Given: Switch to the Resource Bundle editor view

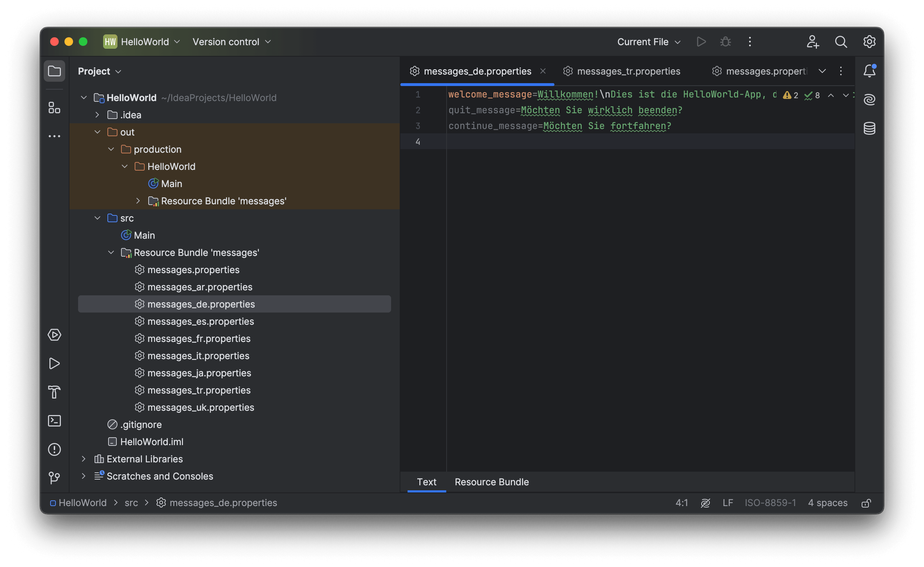Looking at the screenshot, I should tap(492, 482).
